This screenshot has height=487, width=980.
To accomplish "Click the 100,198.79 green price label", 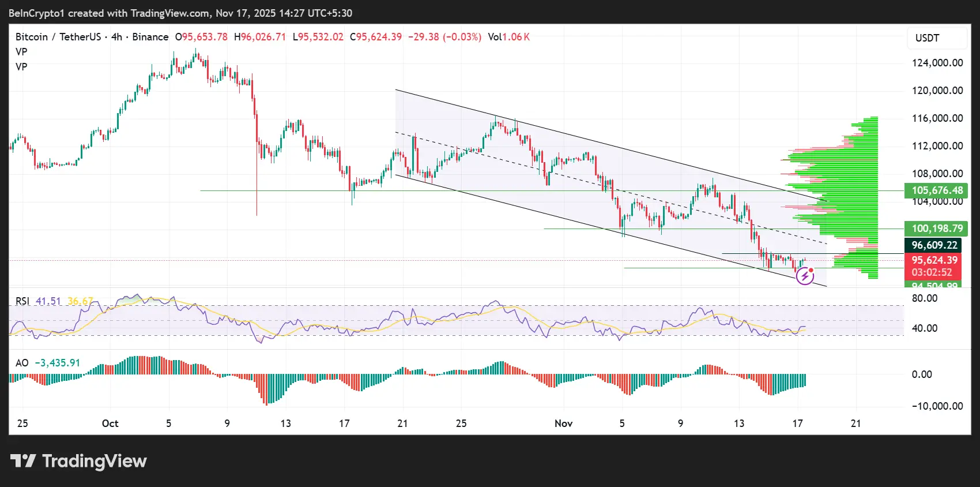I will pyautogui.click(x=936, y=228).
